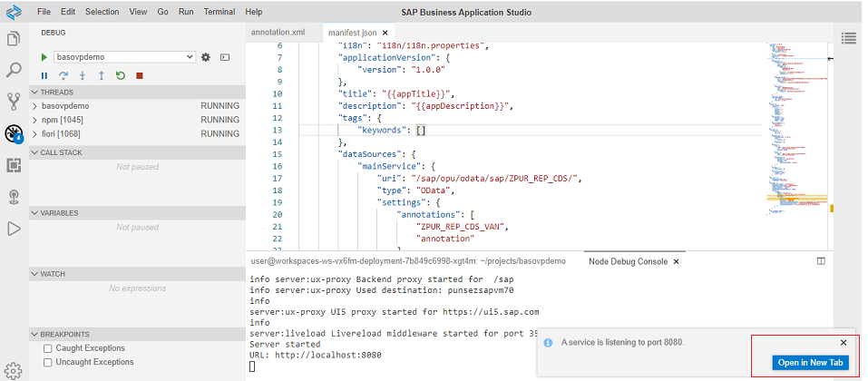This screenshot has width=868, height=381.
Task: Click the "ZPUR_REP_CDS_VAN" annotation string
Action: [x=462, y=227]
